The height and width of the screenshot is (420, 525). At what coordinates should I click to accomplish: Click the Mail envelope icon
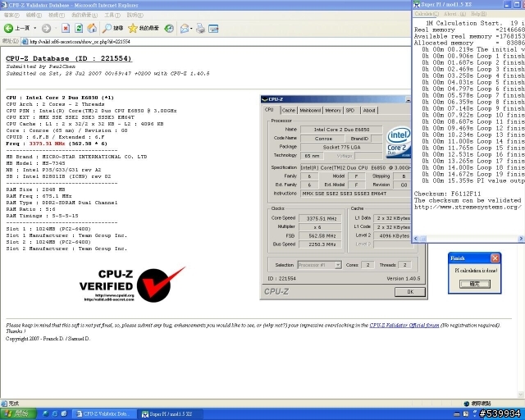pyautogui.click(x=185, y=29)
